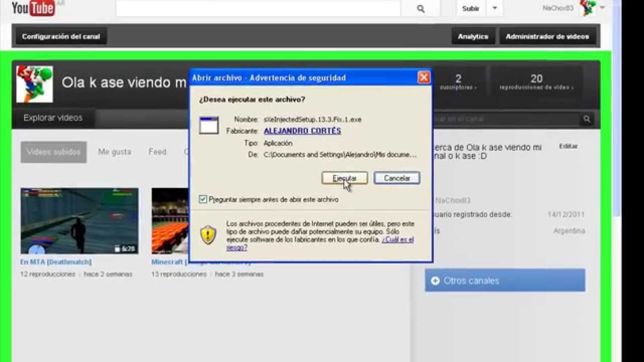
Task: Click the Argentina country value
Action: click(569, 231)
